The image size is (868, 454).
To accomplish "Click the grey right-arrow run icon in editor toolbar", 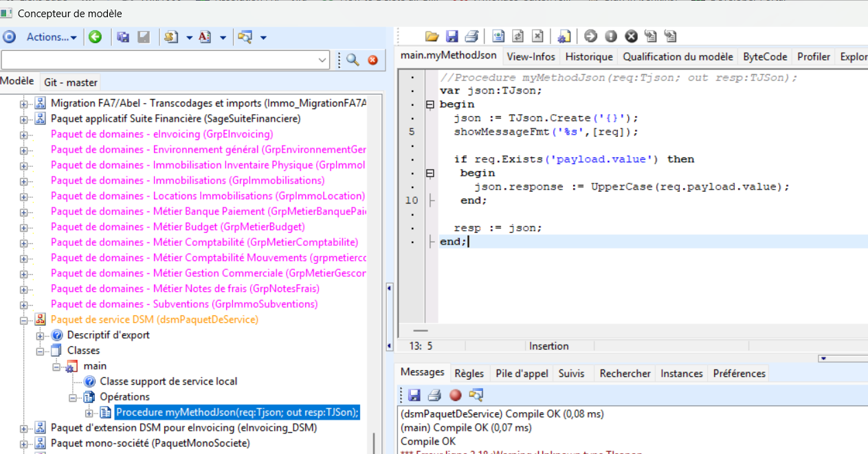I will point(590,36).
